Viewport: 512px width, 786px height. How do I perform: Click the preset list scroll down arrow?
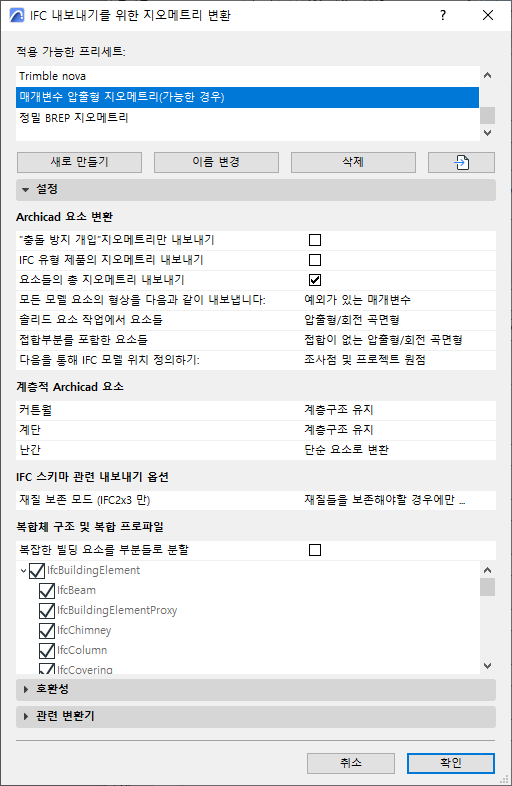click(487, 133)
